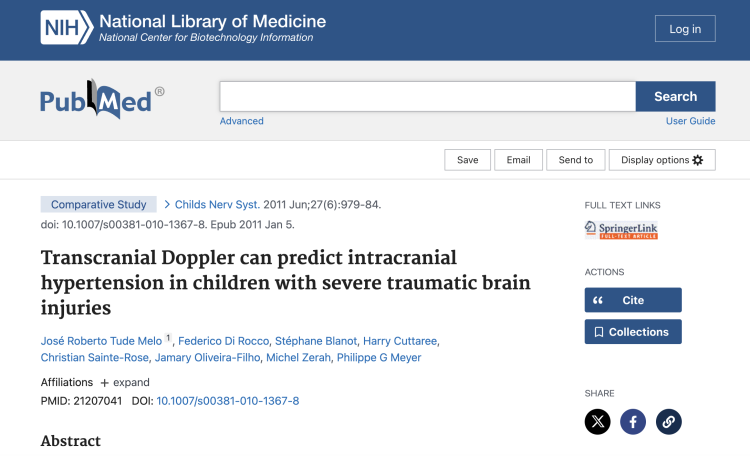Image resolution: width=750 pixels, height=456 pixels.
Task: Open the User Guide link
Action: [x=690, y=121]
